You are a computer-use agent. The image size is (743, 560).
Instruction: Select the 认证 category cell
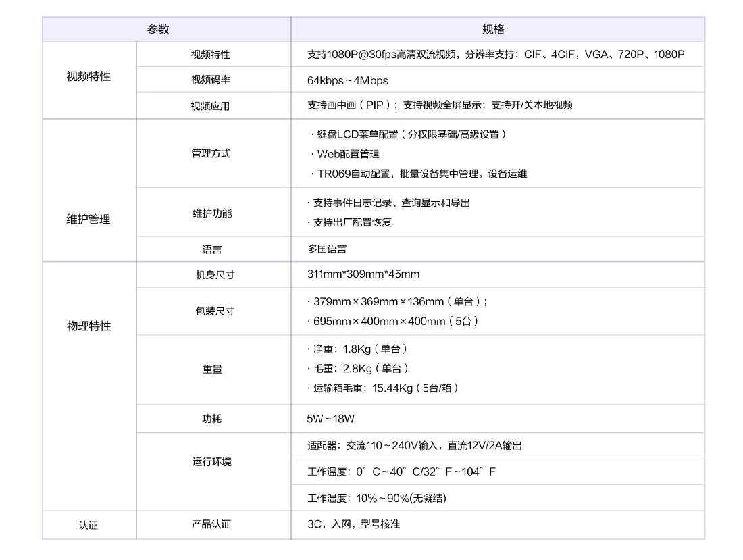click(91, 524)
